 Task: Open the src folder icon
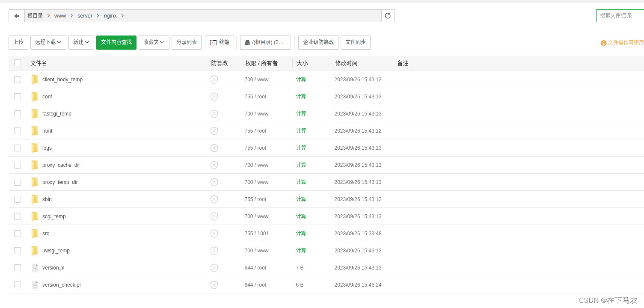tap(35, 234)
